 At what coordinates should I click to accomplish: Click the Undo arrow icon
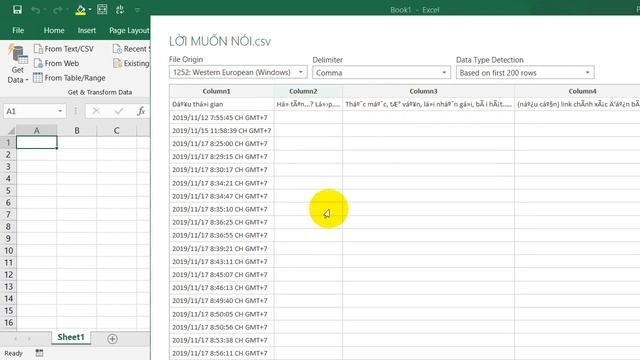click(x=36, y=10)
